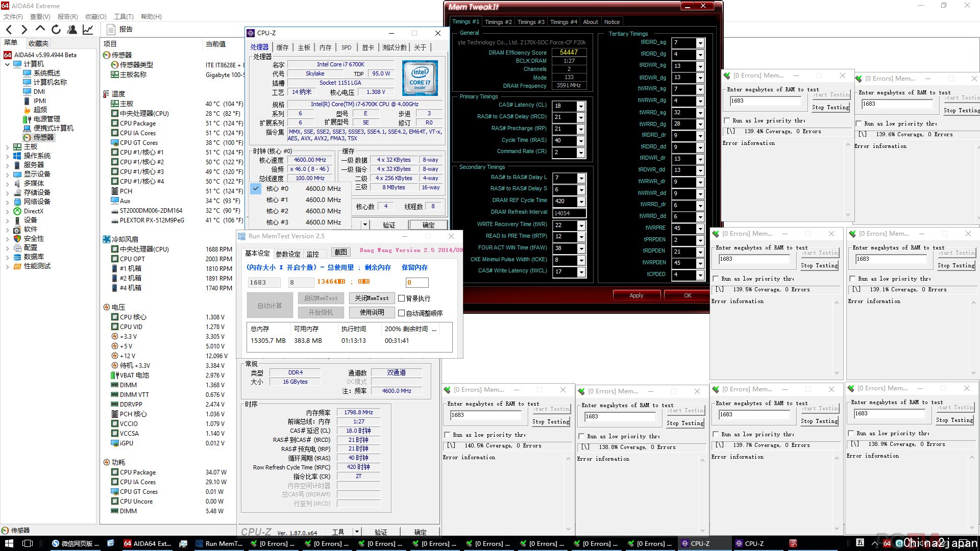Expand 主板 node in AIDA64 tree
Image resolution: width=980 pixels, height=551 pixels.
7,147
